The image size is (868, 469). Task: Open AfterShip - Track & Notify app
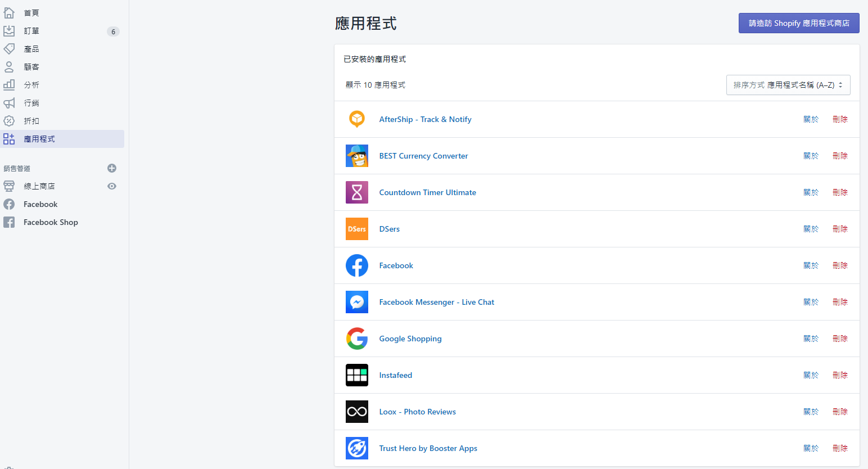tap(425, 119)
